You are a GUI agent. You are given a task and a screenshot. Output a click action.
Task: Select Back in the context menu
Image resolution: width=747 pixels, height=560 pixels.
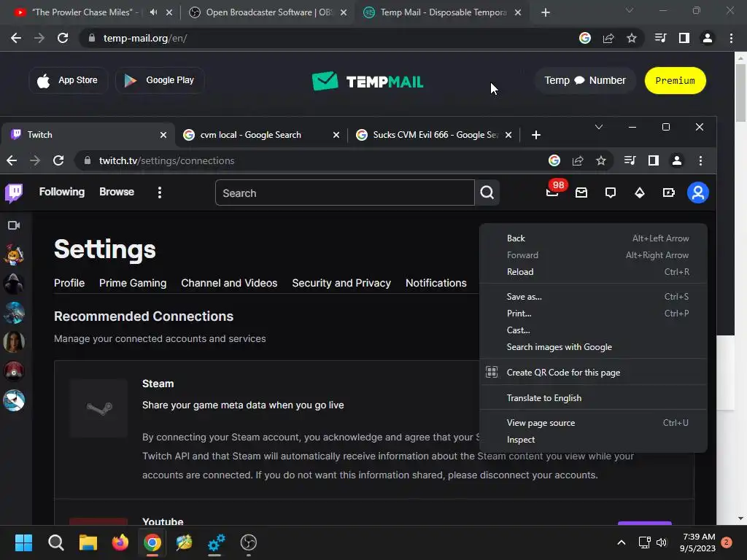click(593, 238)
